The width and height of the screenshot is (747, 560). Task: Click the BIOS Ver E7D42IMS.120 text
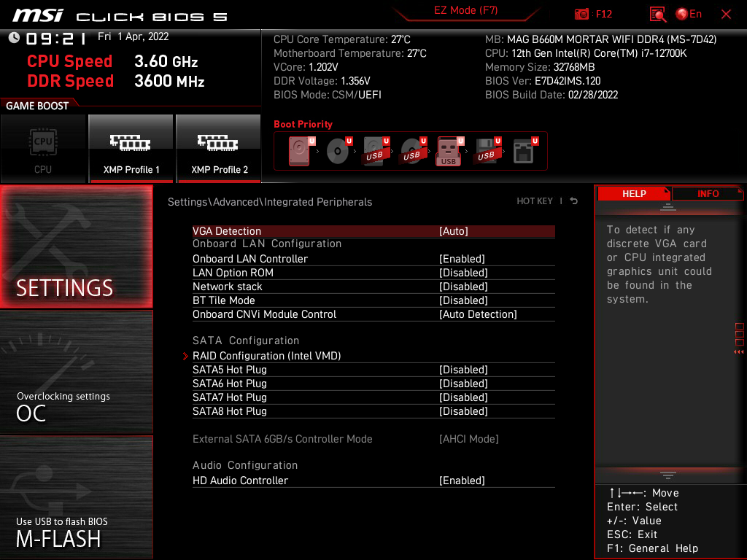543,81
